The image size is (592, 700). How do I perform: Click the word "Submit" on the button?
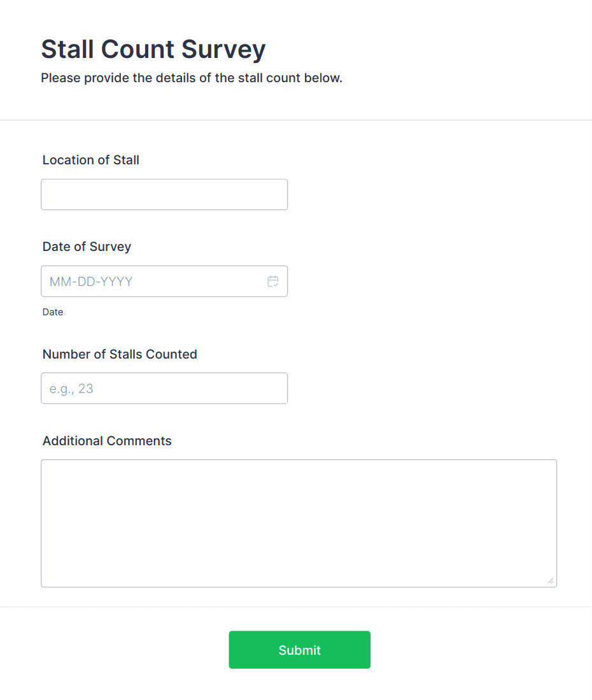point(300,650)
